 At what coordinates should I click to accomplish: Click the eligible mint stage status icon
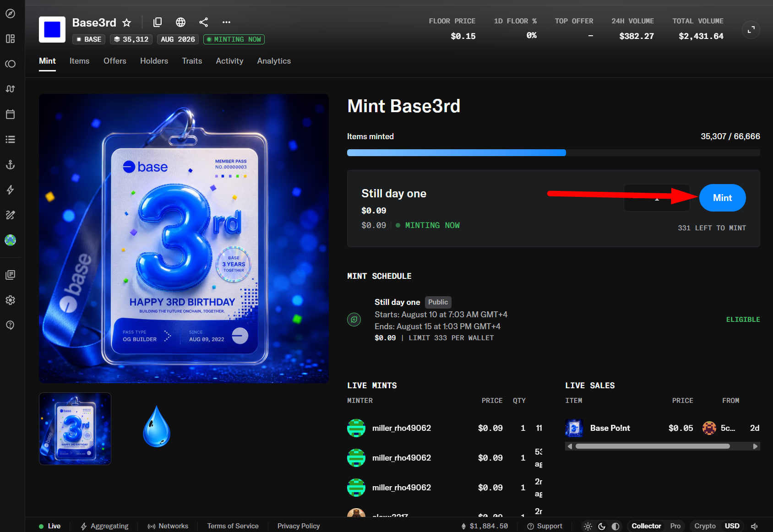pyautogui.click(x=354, y=320)
